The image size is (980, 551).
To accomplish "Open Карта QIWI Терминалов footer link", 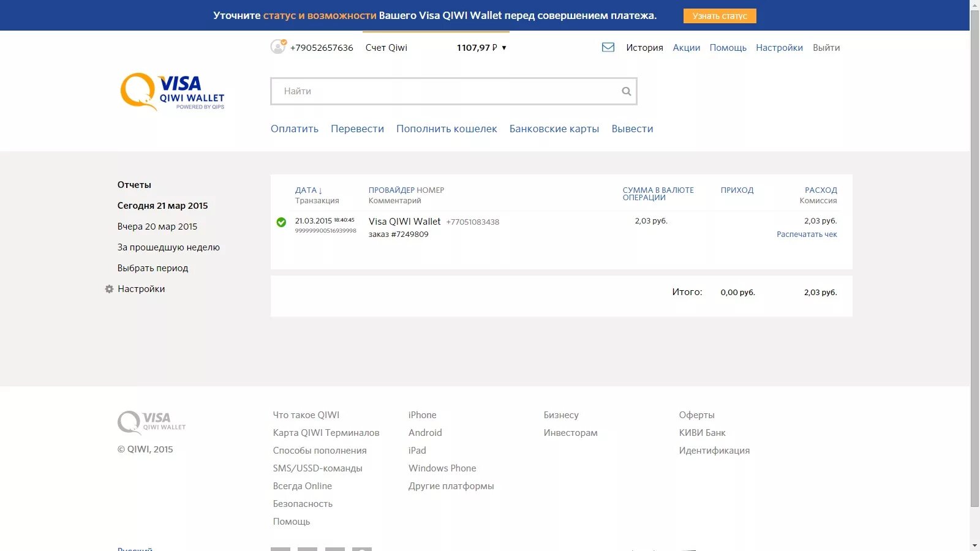I will pos(326,433).
